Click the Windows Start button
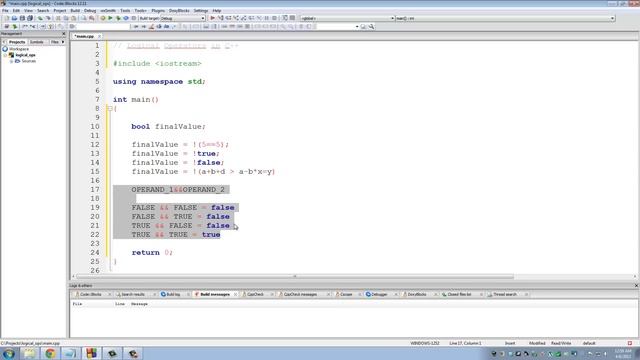640x360 pixels. (x=8, y=353)
